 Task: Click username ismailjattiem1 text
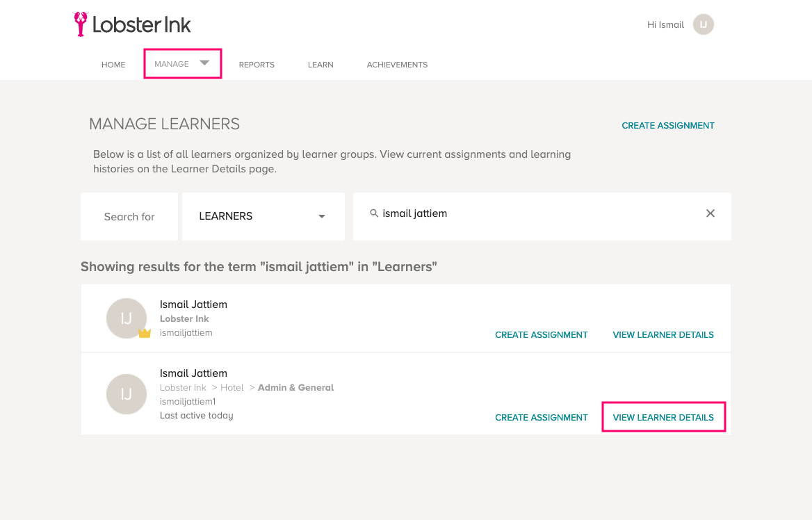[x=188, y=401]
